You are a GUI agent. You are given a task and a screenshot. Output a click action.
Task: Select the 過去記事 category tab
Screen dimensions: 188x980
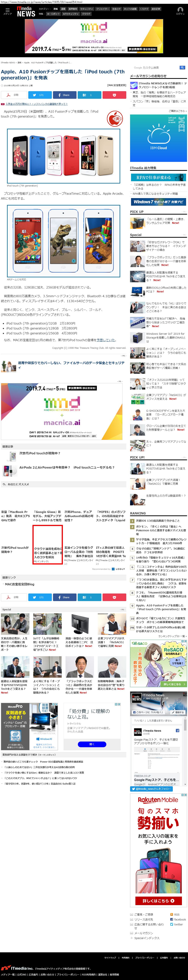coord(156,9)
